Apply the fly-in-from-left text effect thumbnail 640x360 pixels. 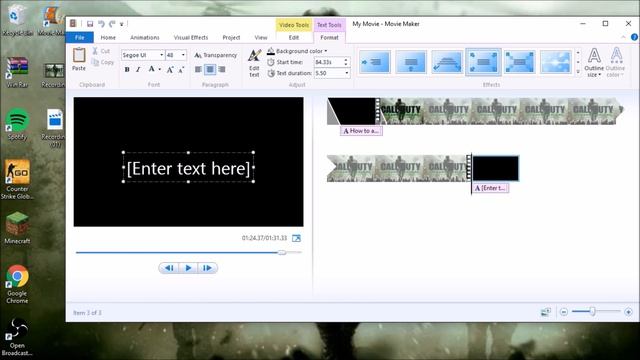pyautogui.click(x=375, y=62)
